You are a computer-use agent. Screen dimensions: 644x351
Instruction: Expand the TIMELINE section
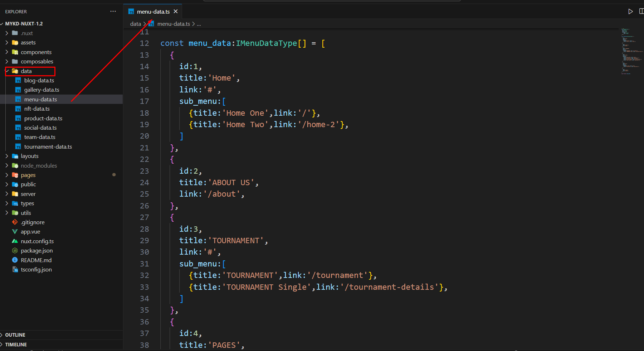(x=16, y=345)
